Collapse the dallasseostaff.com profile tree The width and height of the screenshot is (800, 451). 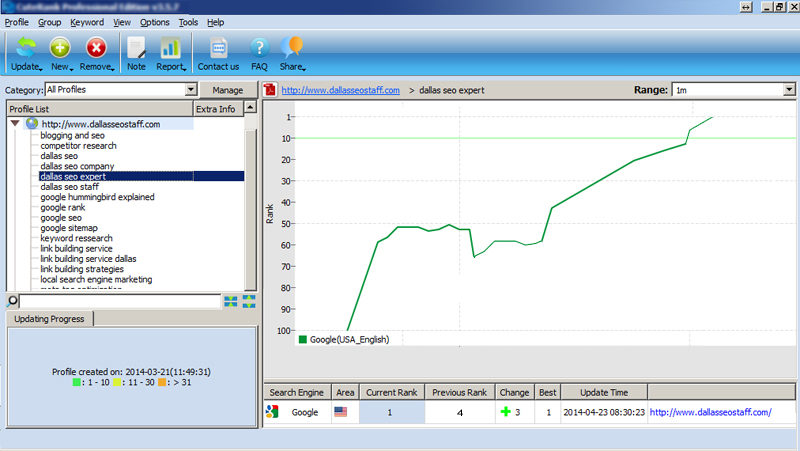15,123
